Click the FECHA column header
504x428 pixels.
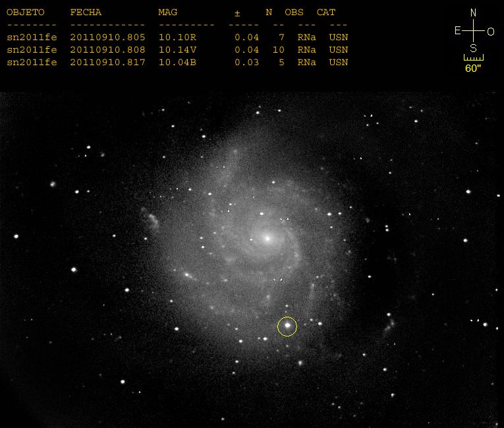click(x=86, y=13)
